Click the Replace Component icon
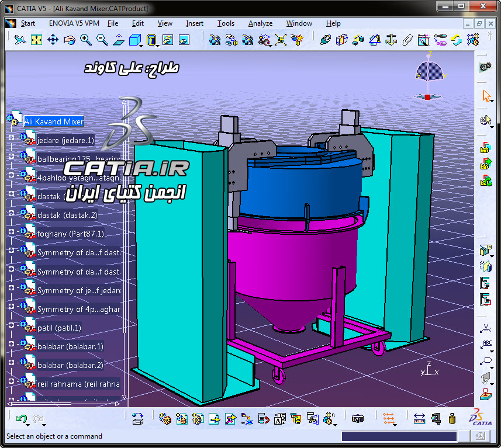Image resolution: width=501 pixels, height=448 pixels. pos(247,419)
